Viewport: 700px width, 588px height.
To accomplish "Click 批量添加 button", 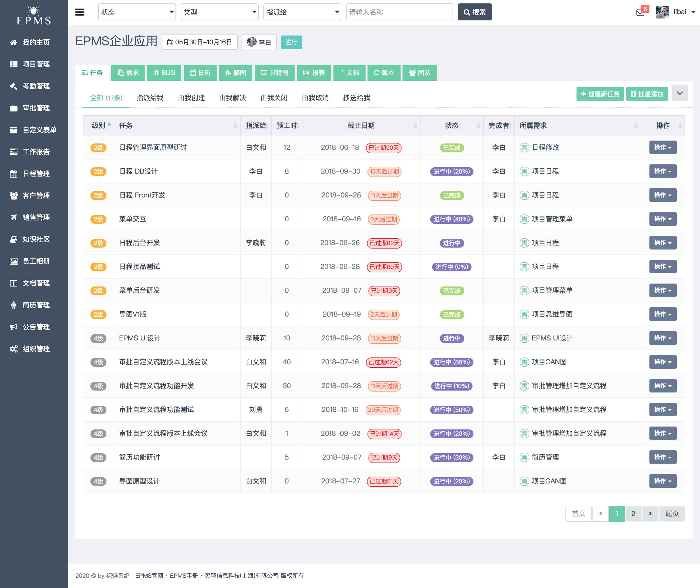I will pos(647,94).
